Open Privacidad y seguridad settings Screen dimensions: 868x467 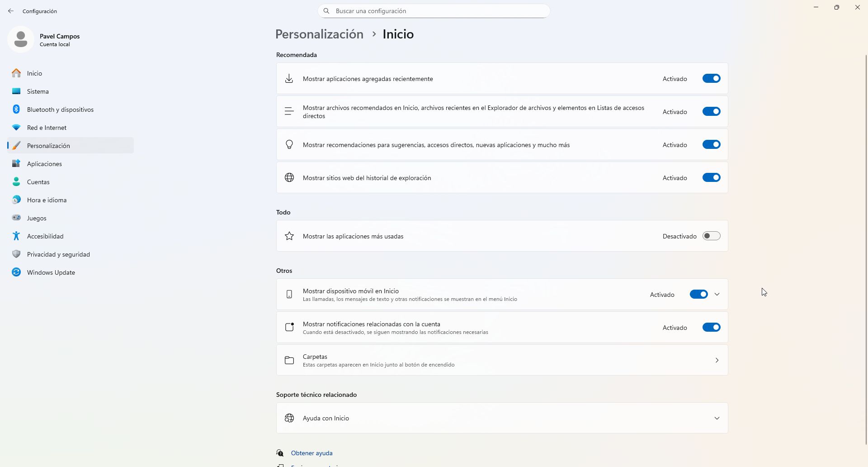[71, 254]
